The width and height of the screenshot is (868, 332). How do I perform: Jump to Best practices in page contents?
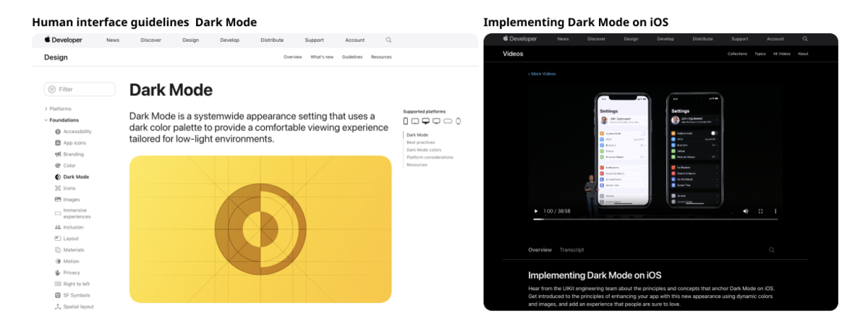420,142
